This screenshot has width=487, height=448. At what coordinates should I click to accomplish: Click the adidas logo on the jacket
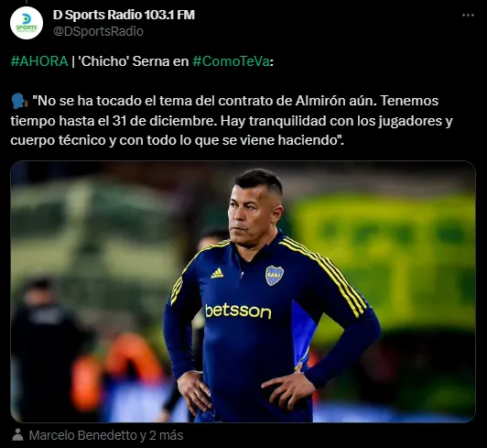point(217,273)
